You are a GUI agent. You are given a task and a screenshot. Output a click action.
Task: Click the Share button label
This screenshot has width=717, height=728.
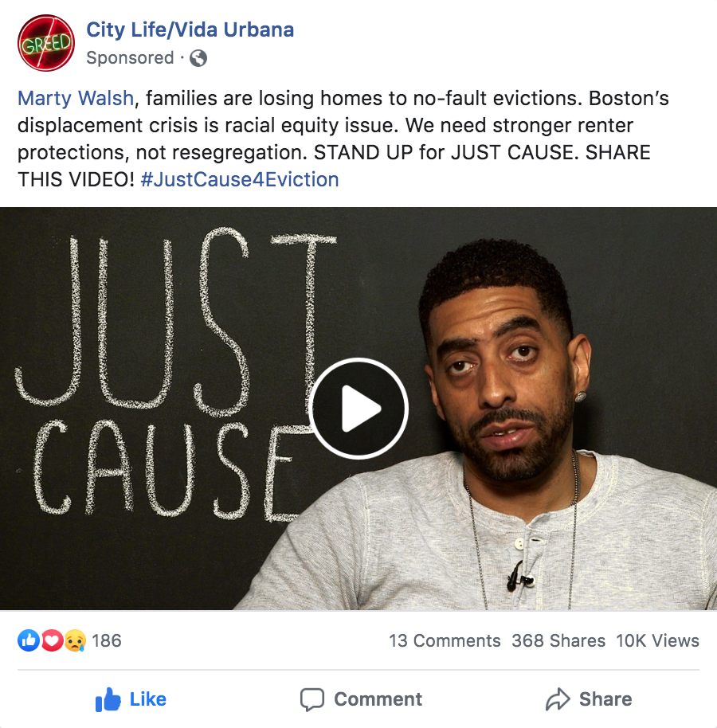[x=605, y=699]
